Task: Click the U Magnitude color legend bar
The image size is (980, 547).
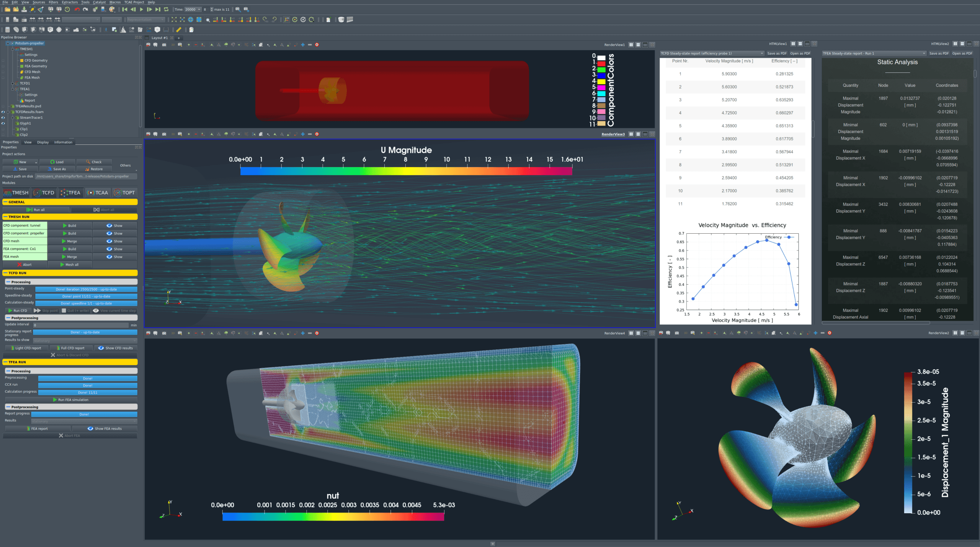Action: point(406,171)
